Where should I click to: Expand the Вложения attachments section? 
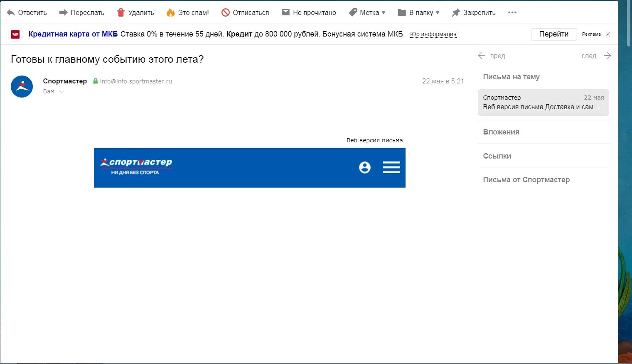coord(501,132)
